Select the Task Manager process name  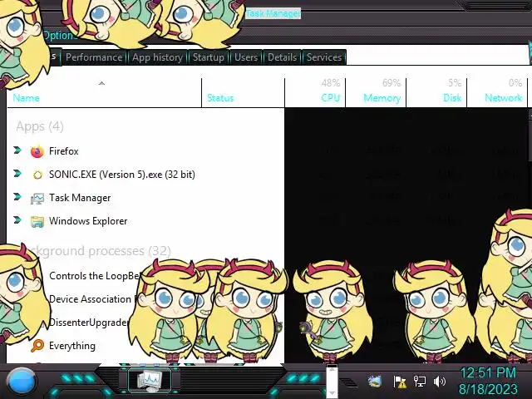click(80, 198)
